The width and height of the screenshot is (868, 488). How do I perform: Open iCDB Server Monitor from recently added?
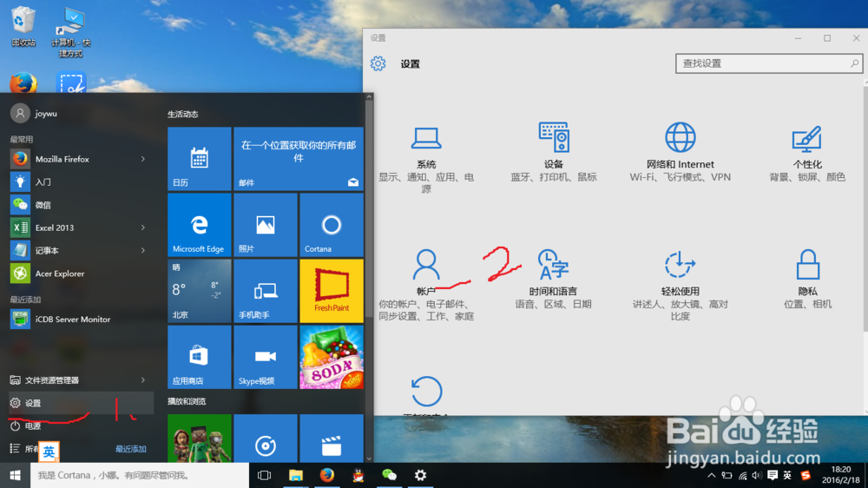click(81, 319)
